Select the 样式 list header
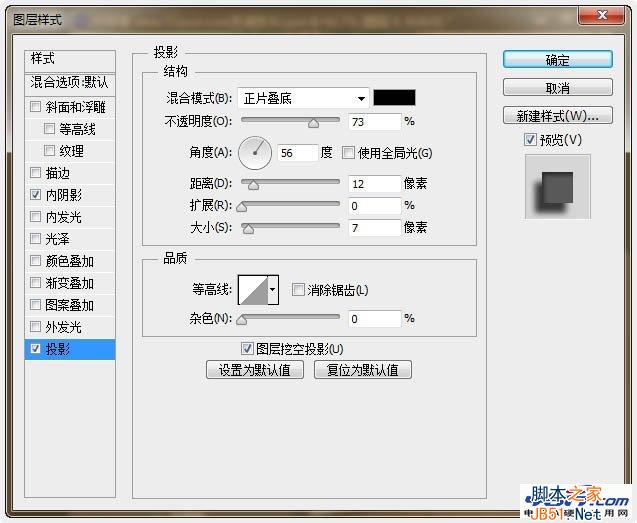Image resolution: width=637 pixels, height=523 pixels. point(70,59)
